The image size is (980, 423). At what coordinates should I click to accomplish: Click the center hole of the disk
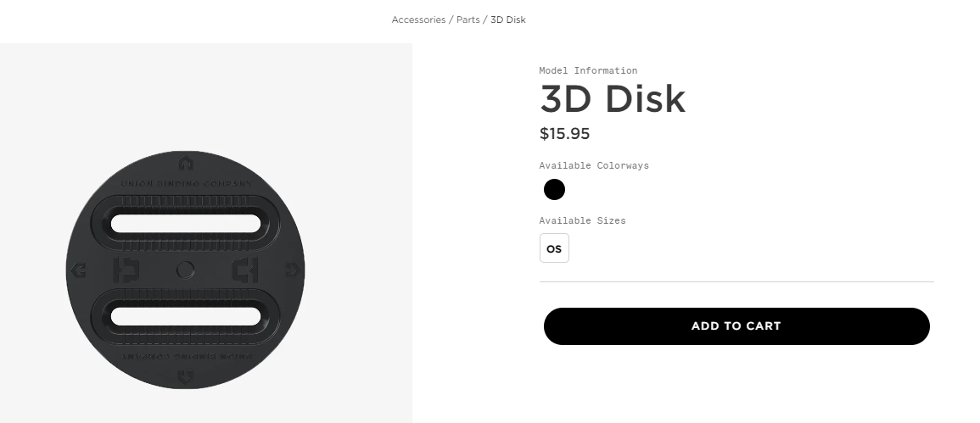click(185, 270)
